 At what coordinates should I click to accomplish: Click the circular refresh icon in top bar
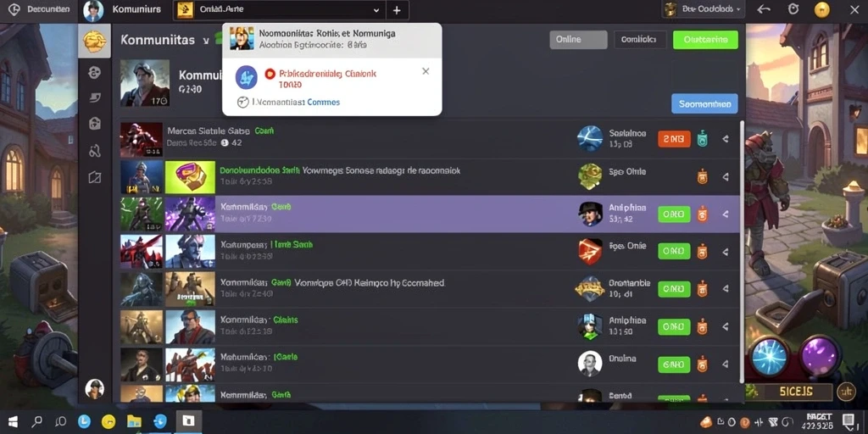793,9
